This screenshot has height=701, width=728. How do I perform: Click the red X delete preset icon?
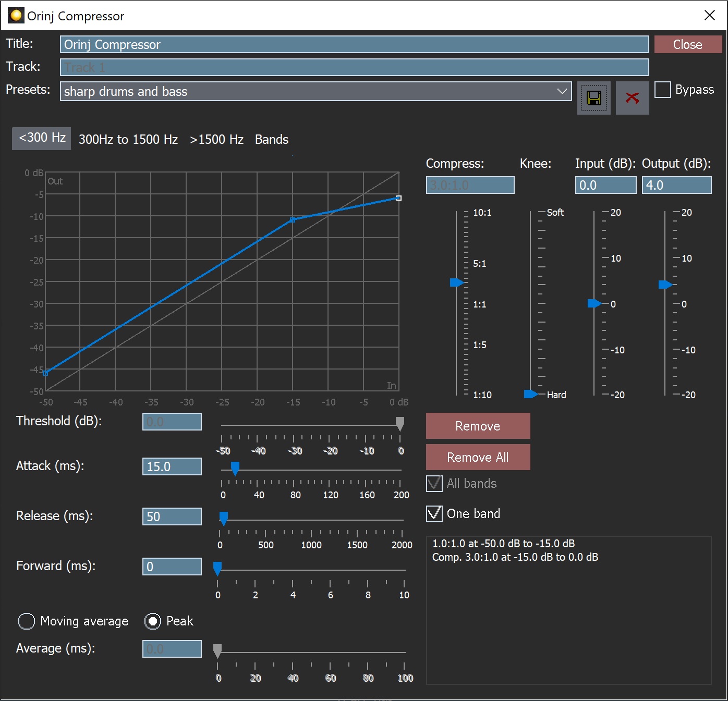(632, 97)
